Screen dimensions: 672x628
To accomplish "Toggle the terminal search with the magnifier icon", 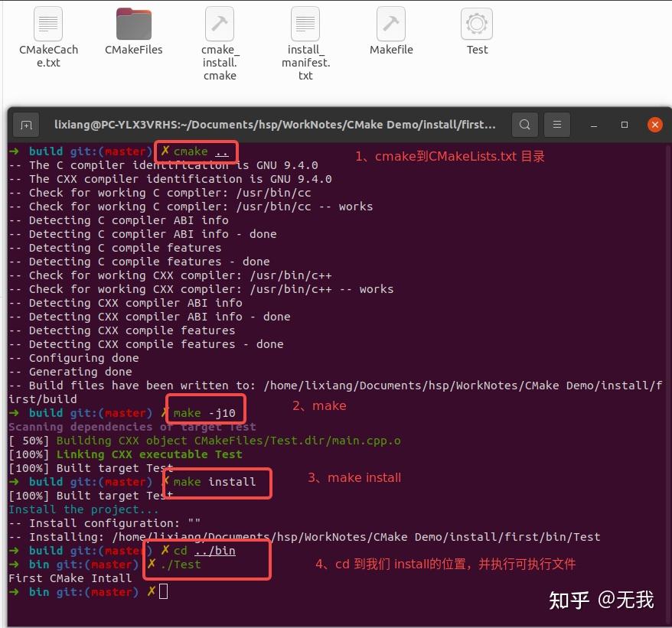I will (x=525, y=124).
